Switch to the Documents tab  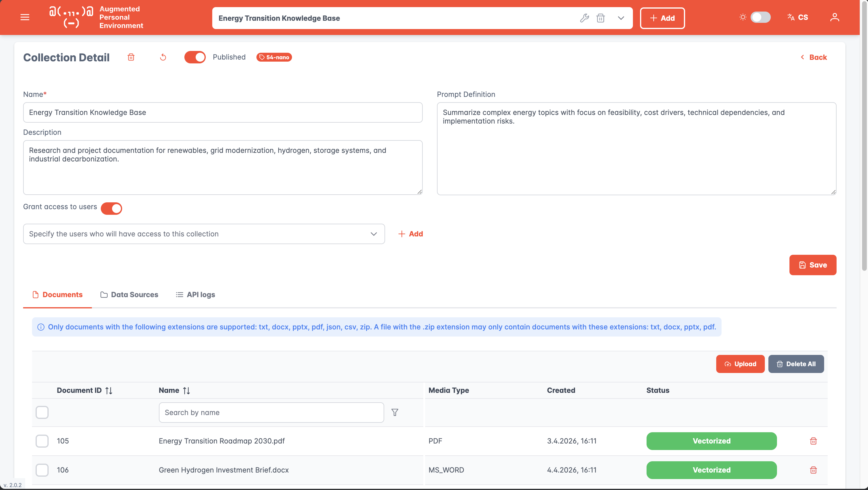(x=57, y=295)
